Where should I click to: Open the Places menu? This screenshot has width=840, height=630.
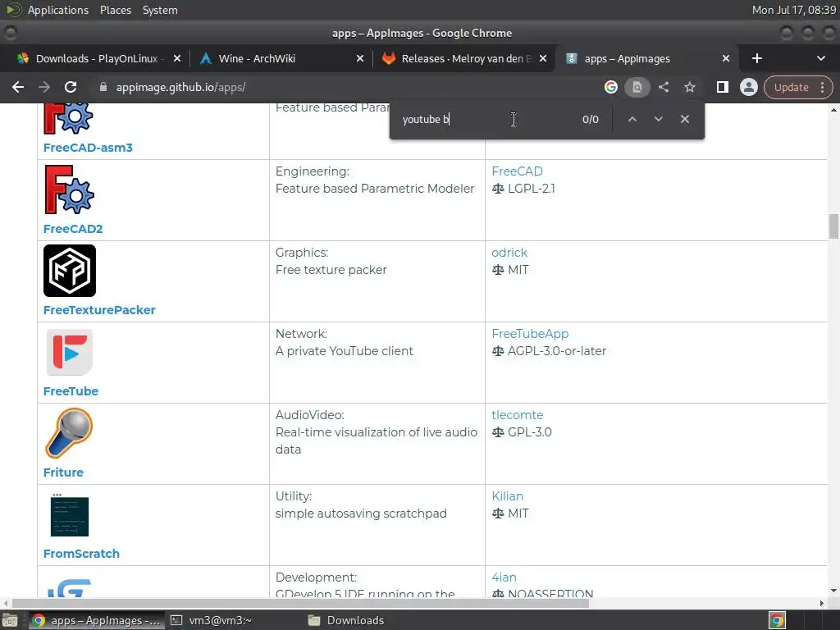click(115, 10)
